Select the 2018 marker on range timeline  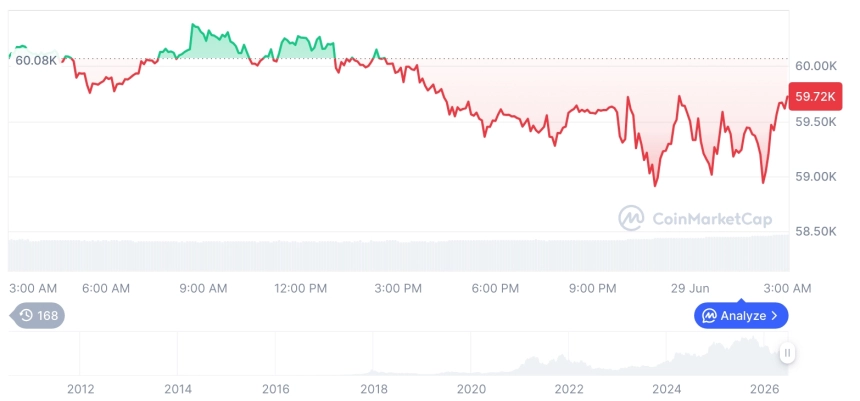point(374,389)
